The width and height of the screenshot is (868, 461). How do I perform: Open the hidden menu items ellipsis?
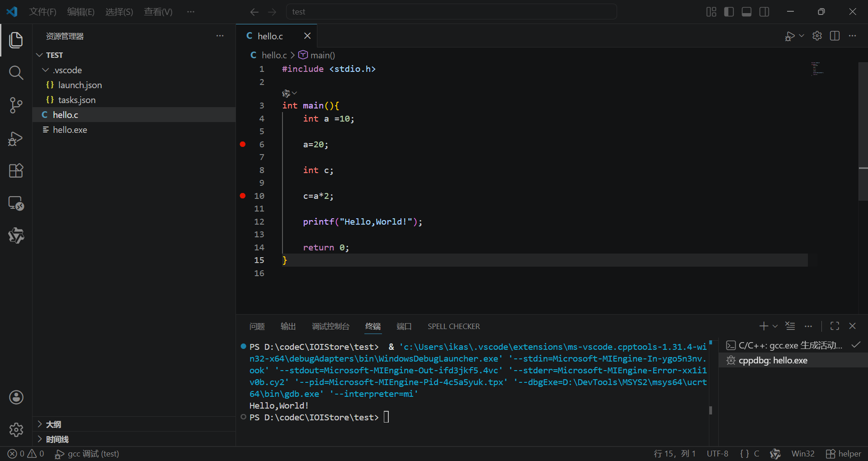click(190, 12)
